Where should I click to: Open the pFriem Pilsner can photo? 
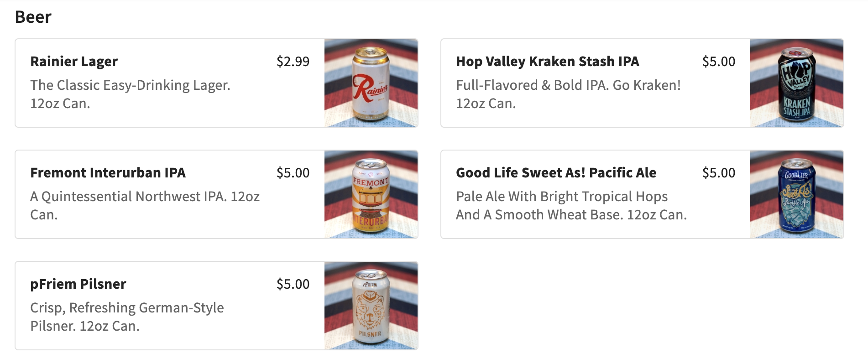tap(371, 306)
